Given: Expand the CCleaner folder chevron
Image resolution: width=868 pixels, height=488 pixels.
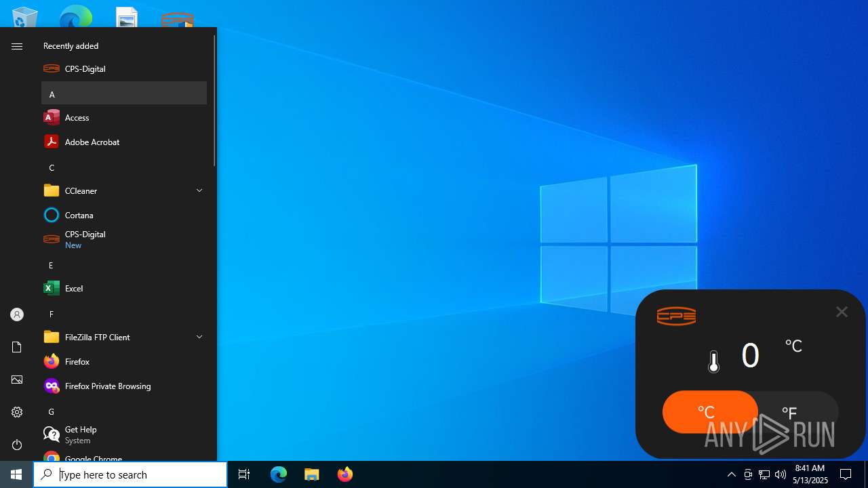Looking at the screenshot, I should click(199, 190).
